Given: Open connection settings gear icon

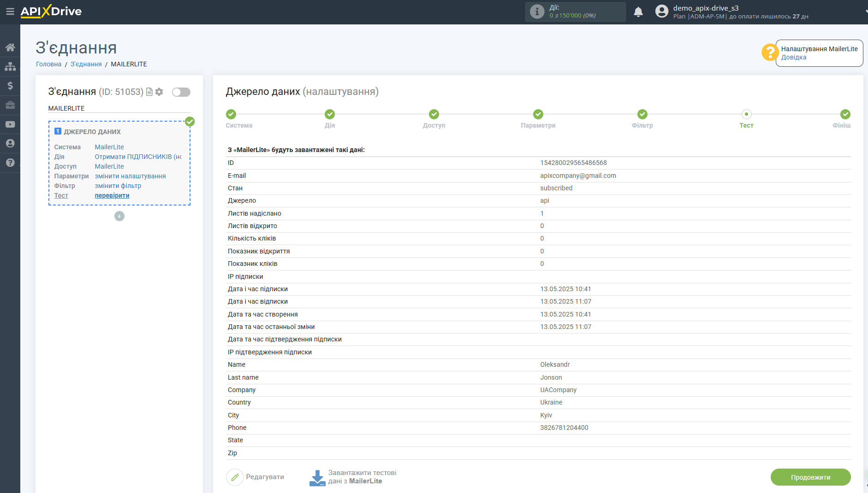Looking at the screenshot, I should [159, 92].
